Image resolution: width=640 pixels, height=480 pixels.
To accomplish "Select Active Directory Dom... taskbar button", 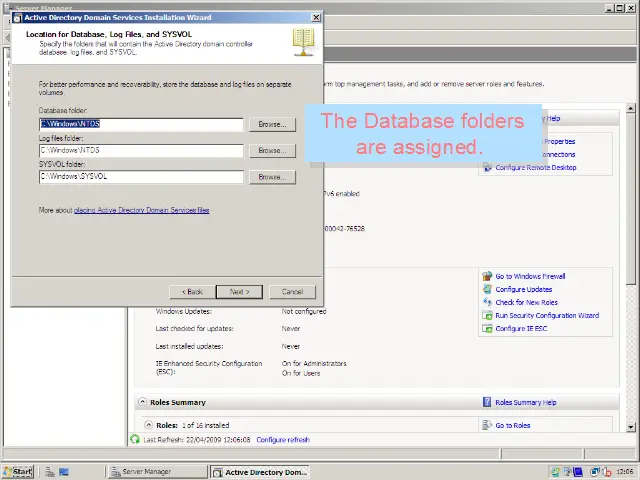I will [x=260, y=472].
